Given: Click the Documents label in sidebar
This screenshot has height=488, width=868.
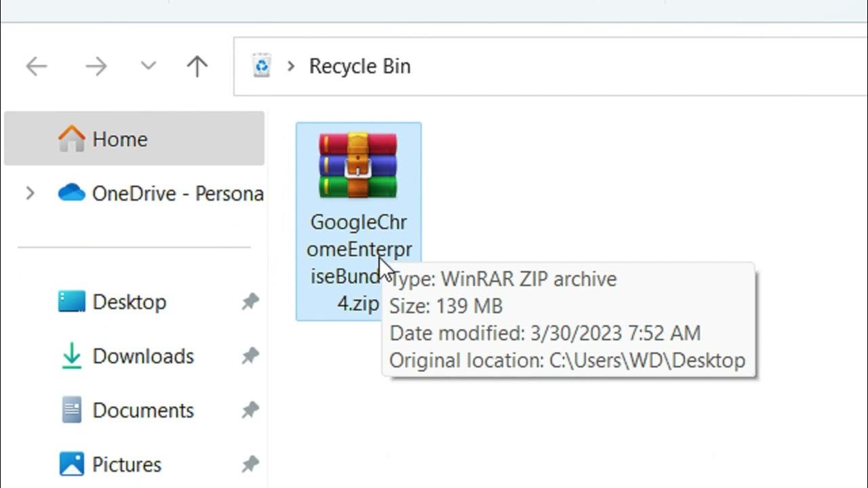Looking at the screenshot, I should [x=143, y=410].
